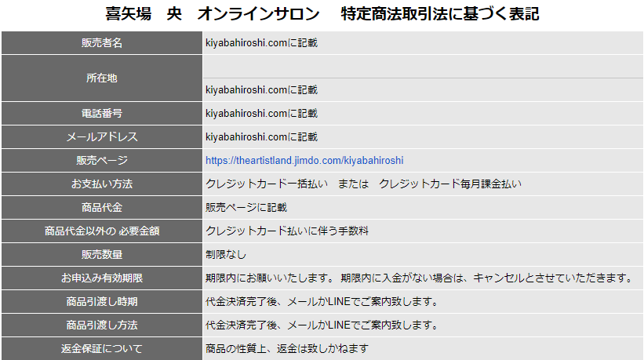The height and width of the screenshot is (360, 644).
Task: Select the メールアドレス label cell
Action: pyautogui.click(x=102, y=137)
